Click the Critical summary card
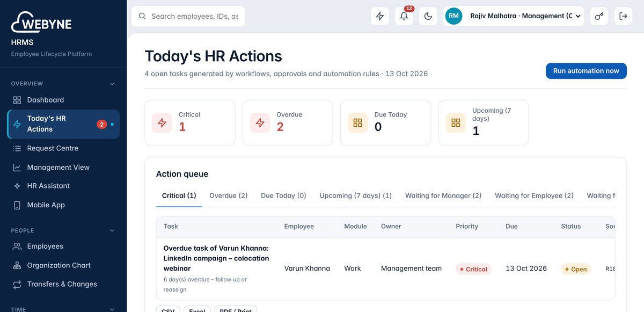The height and width of the screenshot is (312, 644). coord(190,122)
